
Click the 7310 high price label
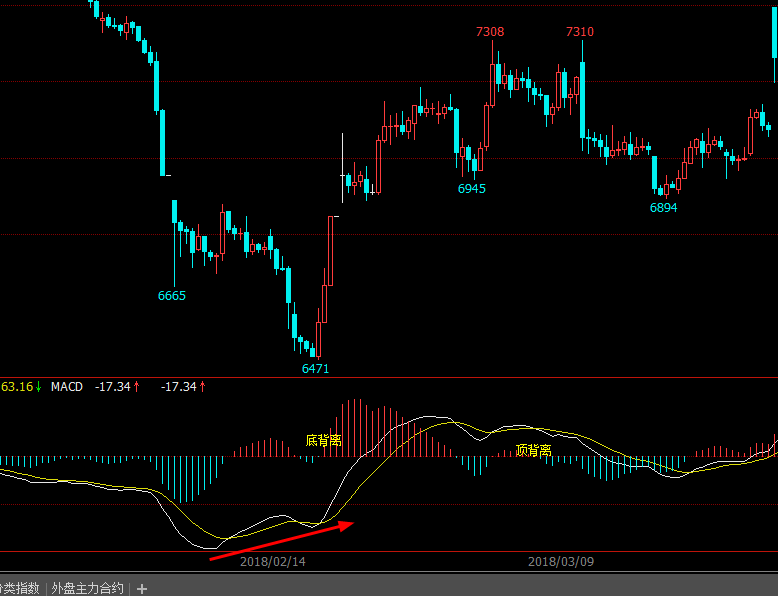580,32
